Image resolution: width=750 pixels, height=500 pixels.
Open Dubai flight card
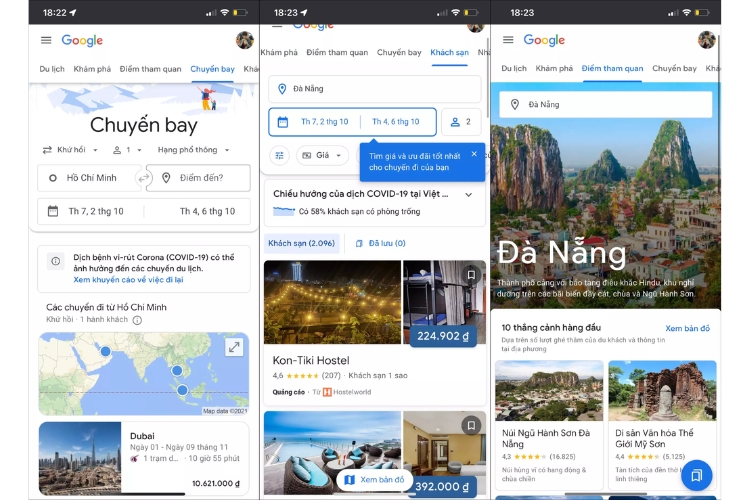pos(143,458)
